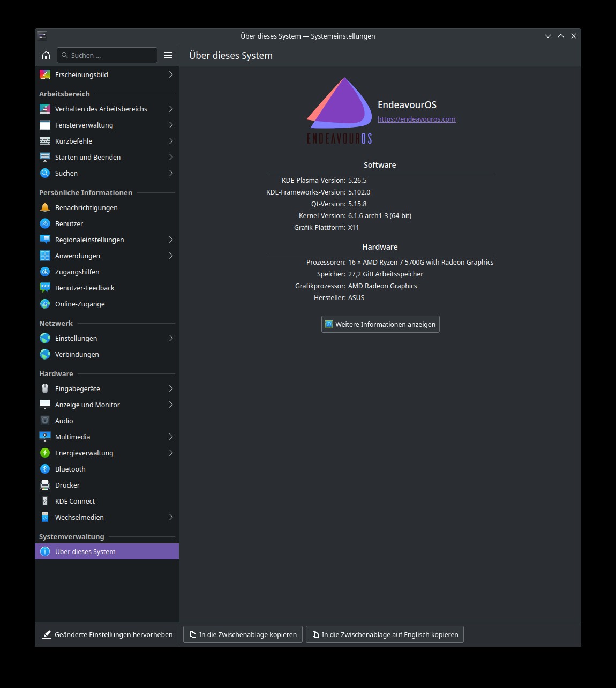Click the Multimedia icon

[45, 437]
